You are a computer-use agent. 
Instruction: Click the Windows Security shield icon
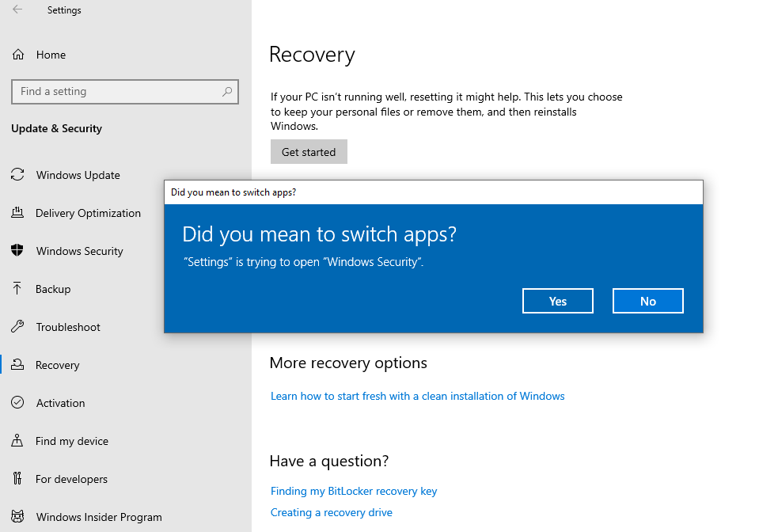click(x=17, y=251)
